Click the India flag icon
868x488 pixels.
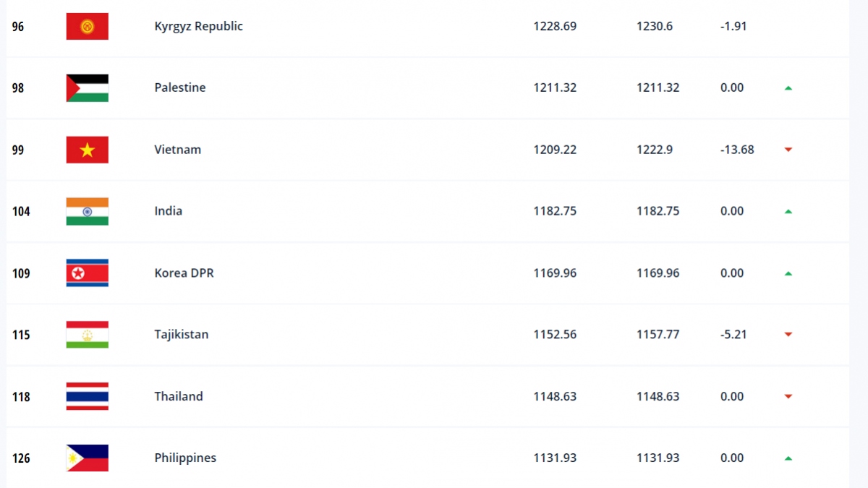point(87,211)
